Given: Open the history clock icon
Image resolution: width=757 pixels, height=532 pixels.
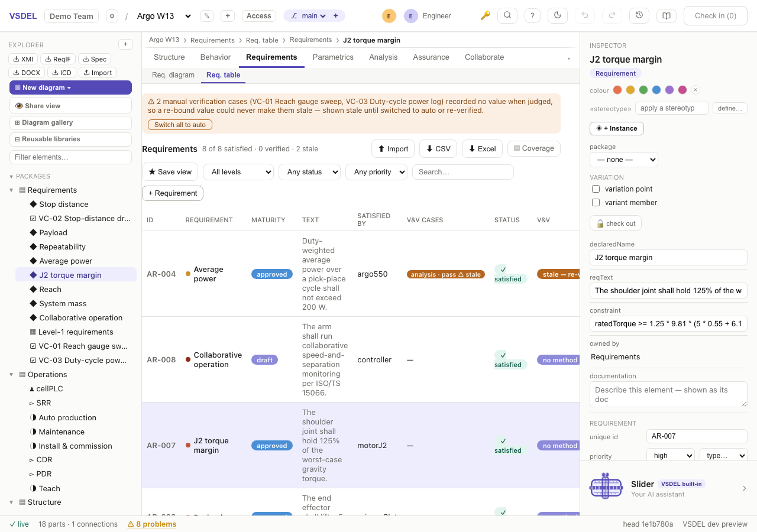Looking at the screenshot, I should click(639, 15).
